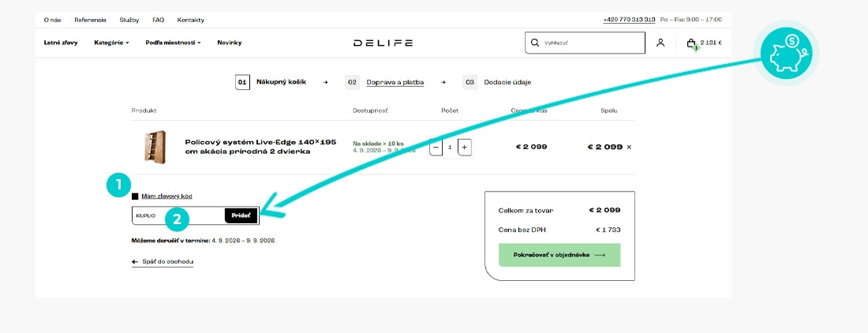Decrease quantity with the minus button
868x333 pixels.
[436, 148]
